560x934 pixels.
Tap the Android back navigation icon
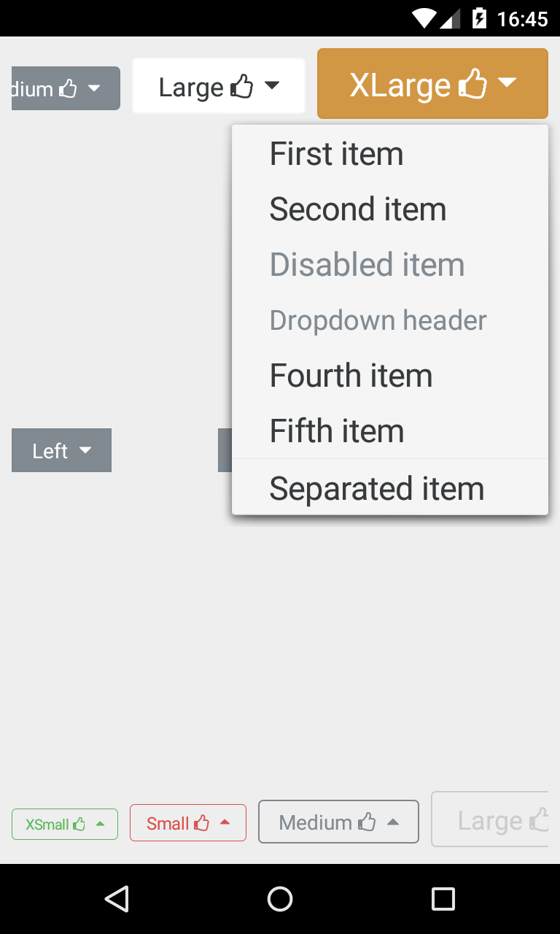coord(117,899)
